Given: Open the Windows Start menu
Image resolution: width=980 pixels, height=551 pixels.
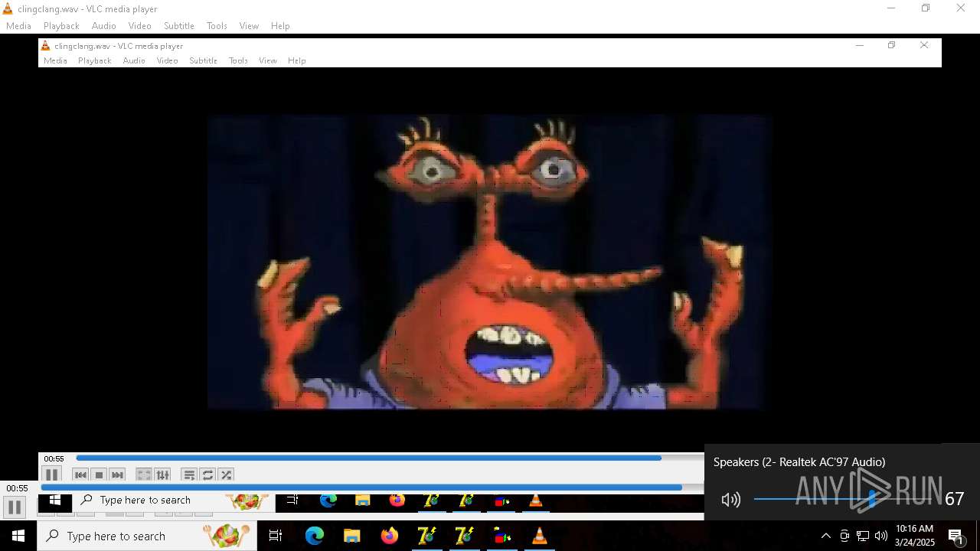Looking at the screenshot, I should coord(18,536).
